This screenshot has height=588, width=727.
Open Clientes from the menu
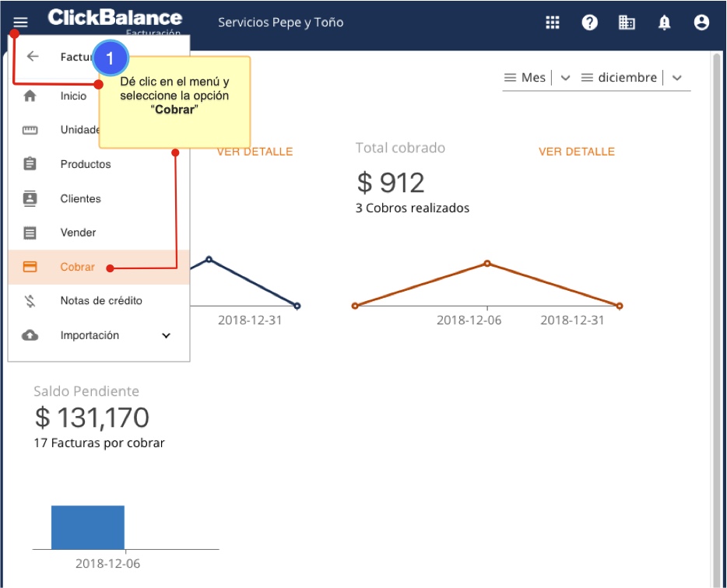coord(80,198)
